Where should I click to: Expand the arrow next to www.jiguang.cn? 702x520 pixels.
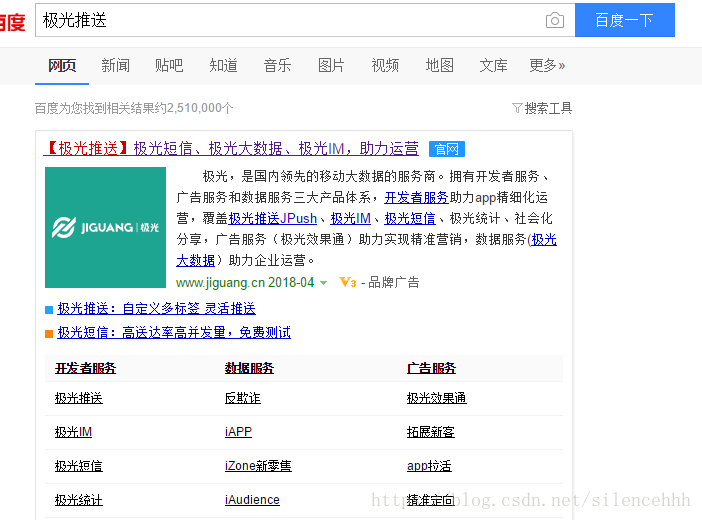(324, 283)
